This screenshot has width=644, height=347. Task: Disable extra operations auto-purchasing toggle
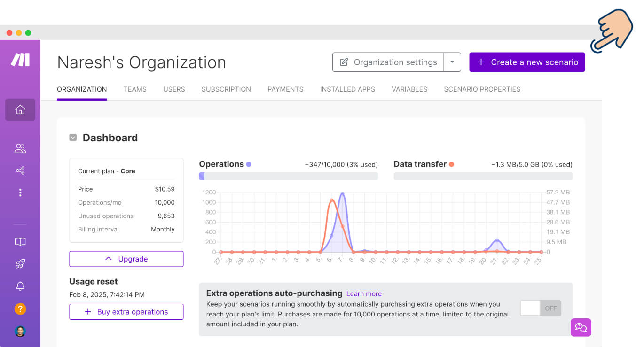click(x=540, y=308)
